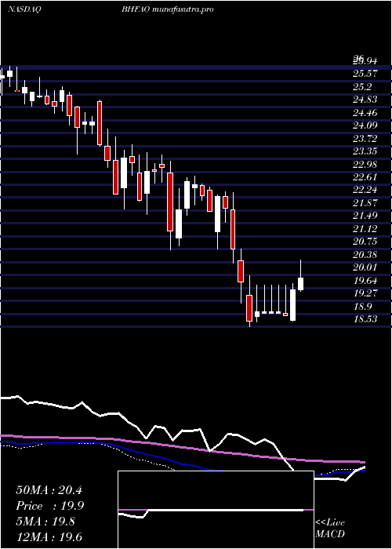This screenshot has width=392, height=549.
Task: Click the 21.49 price axis label
Action: [x=365, y=216]
